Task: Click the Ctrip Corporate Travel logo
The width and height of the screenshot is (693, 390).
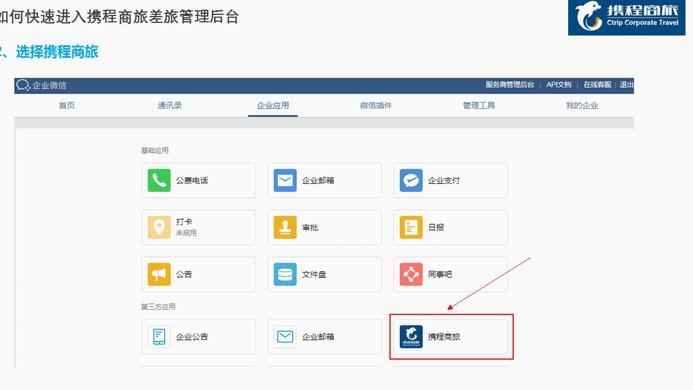Action: click(627, 17)
